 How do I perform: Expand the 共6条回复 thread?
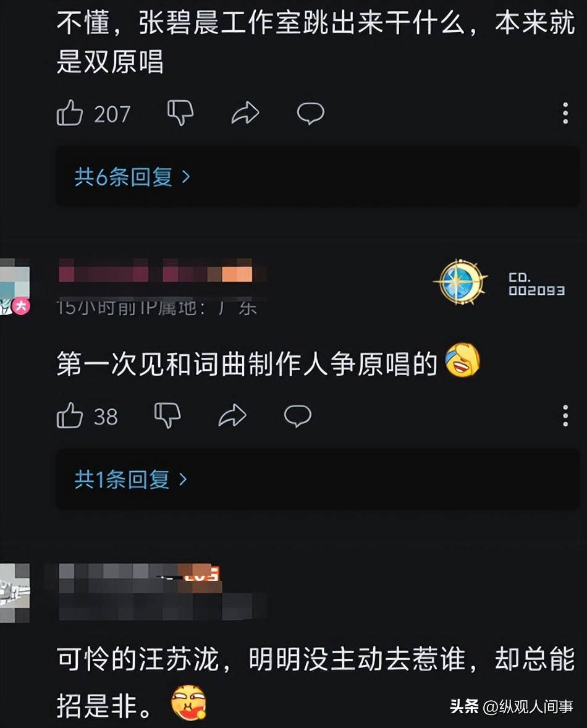pos(318,177)
